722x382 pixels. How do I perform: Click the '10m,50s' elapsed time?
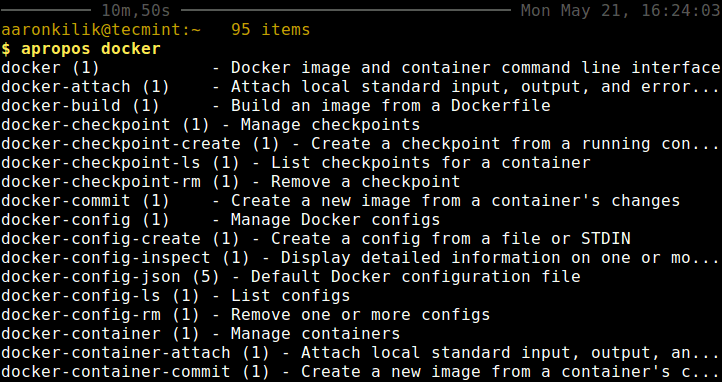136,10
